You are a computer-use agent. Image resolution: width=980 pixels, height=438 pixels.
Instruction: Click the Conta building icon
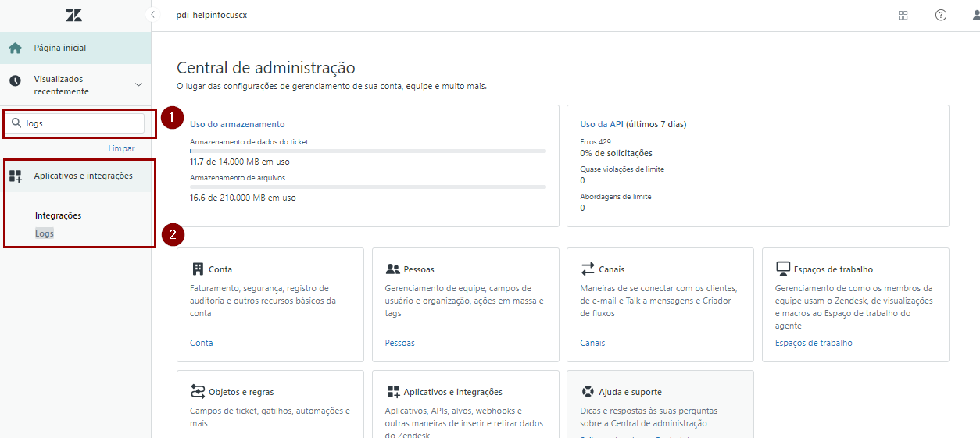pos(198,269)
